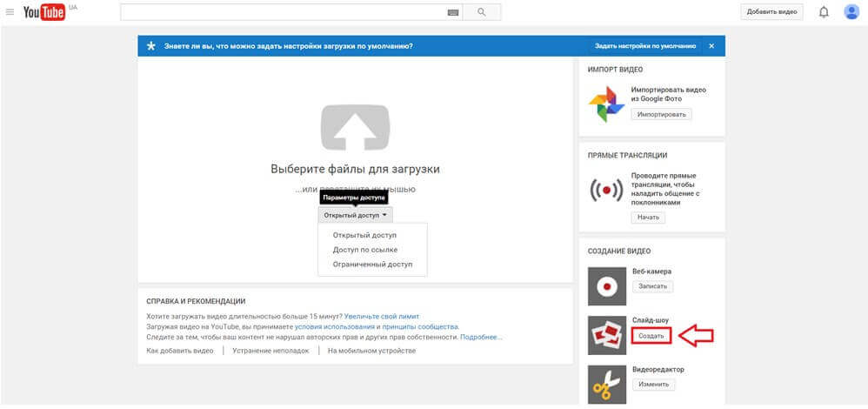Pick Ограниченный доступ option
The height and width of the screenshot is (409, 868).
point(372,265)
